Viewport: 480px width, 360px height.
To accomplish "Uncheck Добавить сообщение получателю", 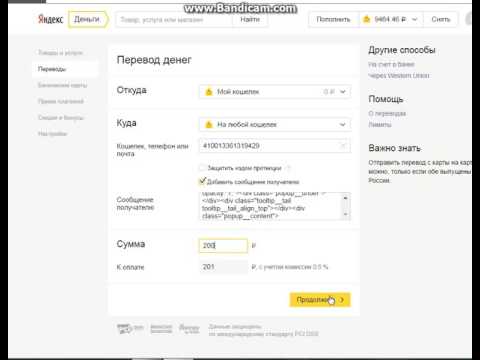I will [x=202, y=181].
